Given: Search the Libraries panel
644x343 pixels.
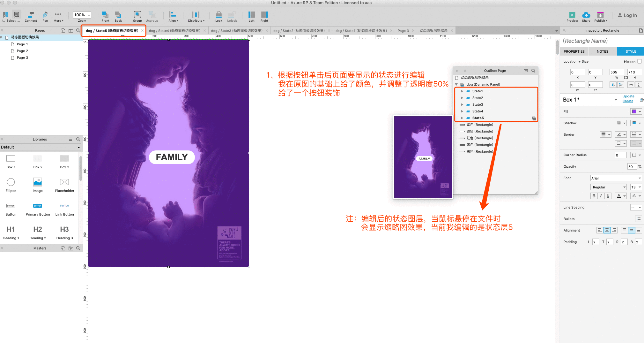Looking at the screenshot, I should pyautogui.click(x=78, y=139).
